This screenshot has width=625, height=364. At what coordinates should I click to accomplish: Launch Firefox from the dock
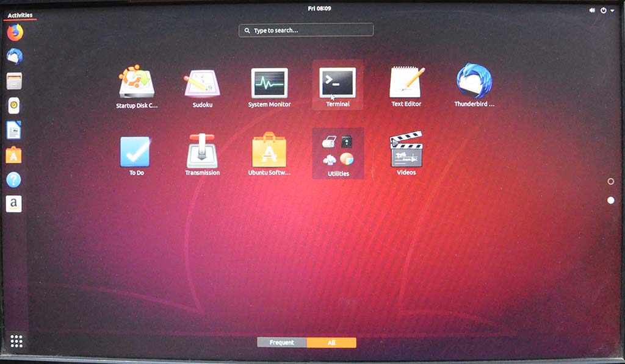pos(15,33)
